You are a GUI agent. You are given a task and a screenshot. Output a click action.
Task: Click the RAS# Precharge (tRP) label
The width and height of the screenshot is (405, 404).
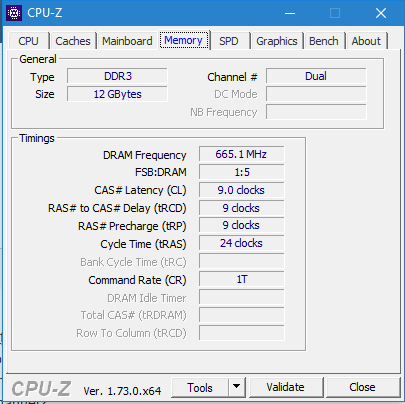[132, 226]
